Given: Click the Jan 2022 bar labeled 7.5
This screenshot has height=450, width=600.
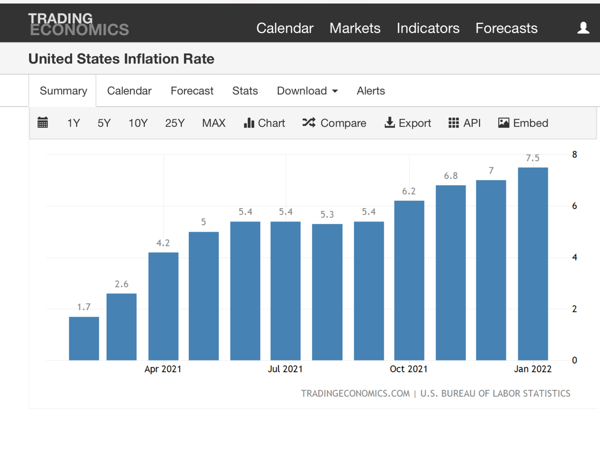Looking at the screenshot, I should pyautogui.click(x=532, y=264).
